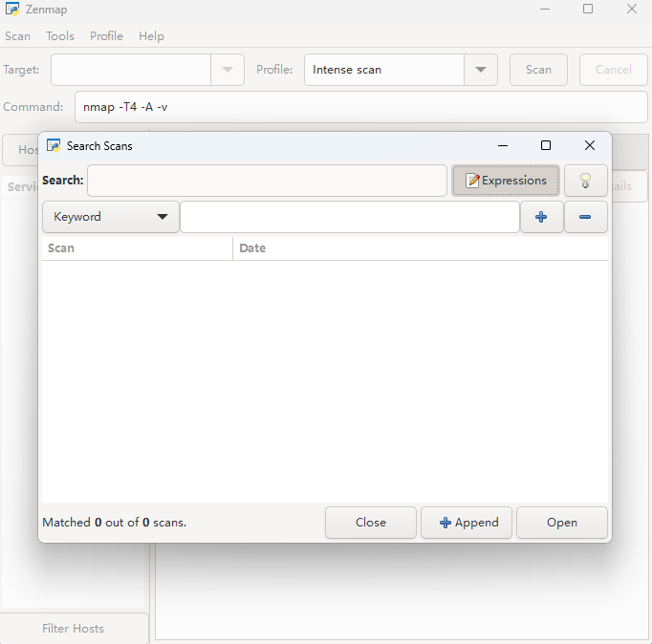Click the plus icon to add criterion
This screenshot has height=644, width=652.
pos(541,217)
